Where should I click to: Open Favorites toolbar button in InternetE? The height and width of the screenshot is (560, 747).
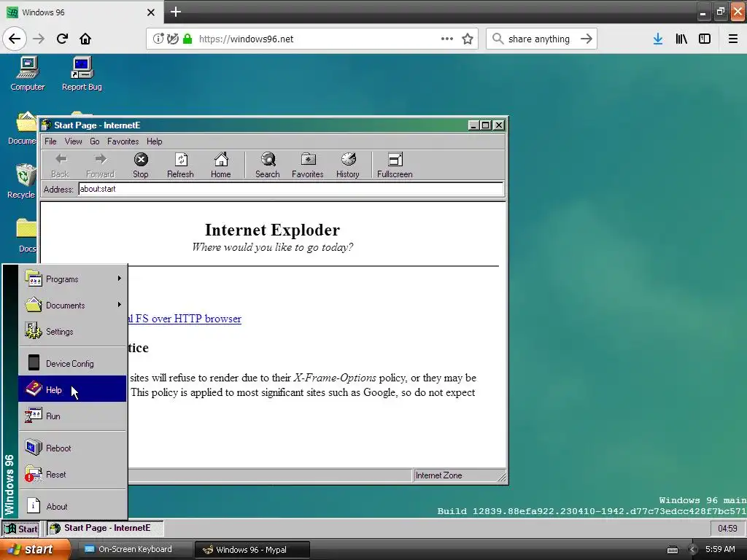(307, 166)
